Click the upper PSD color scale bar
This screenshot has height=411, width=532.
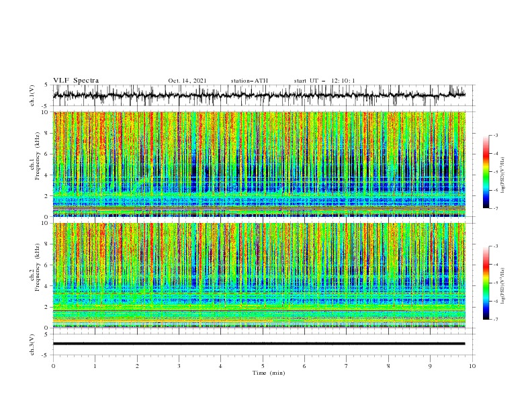pyautogui.click(x=486, y=172)
